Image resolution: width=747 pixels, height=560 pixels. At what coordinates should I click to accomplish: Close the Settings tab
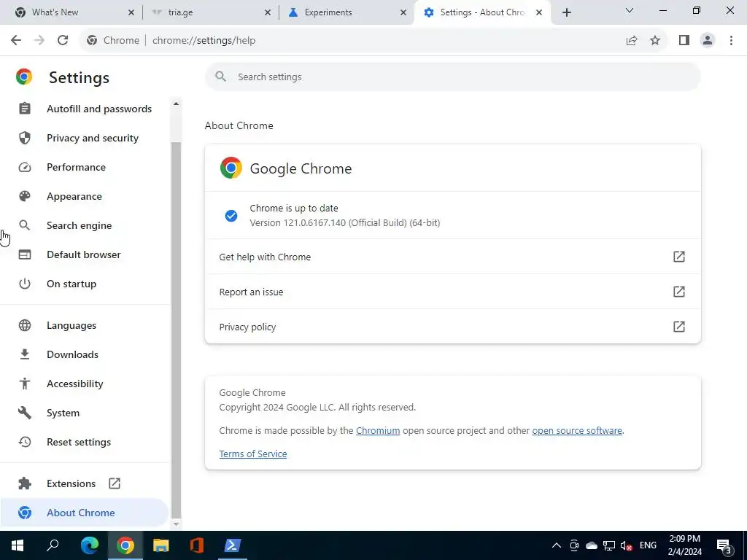539,12
